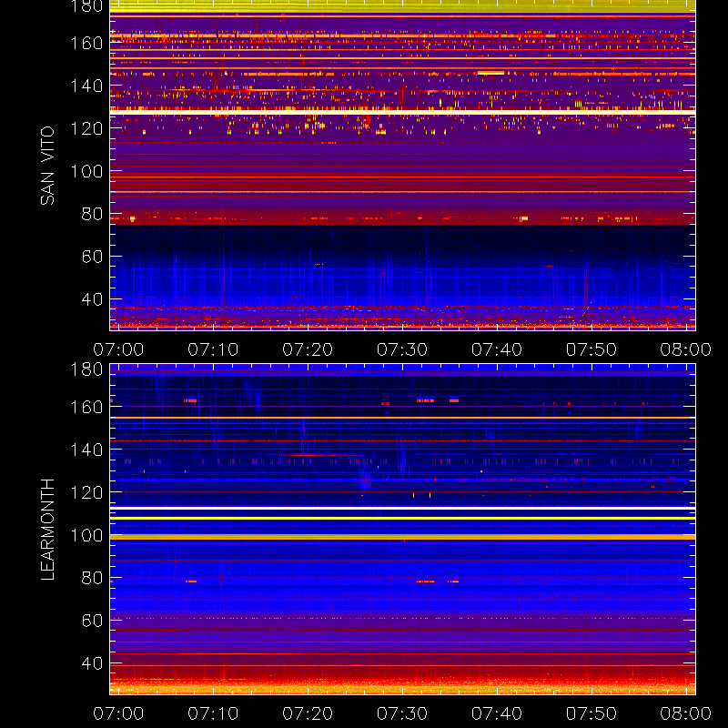
Task: Click the 08:00 time label below the San Vito plot
Action: pos(686,349)
